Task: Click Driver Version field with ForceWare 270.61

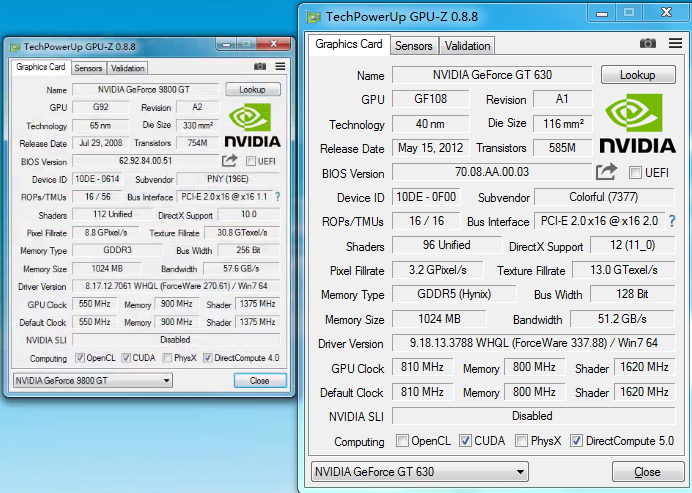Action: click(x=176, y=286)
